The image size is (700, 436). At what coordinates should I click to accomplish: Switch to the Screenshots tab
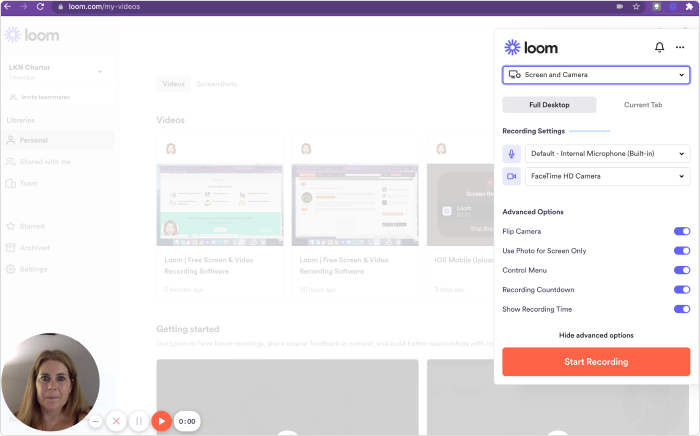click(217, 84)
